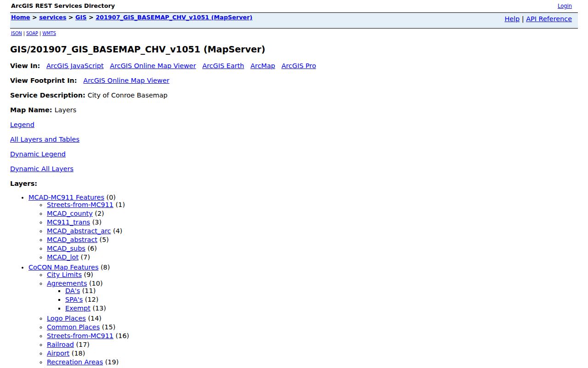Viewport: 588px width, 368px height.
Task: Open All Layers and Tables
Action: 45,139
